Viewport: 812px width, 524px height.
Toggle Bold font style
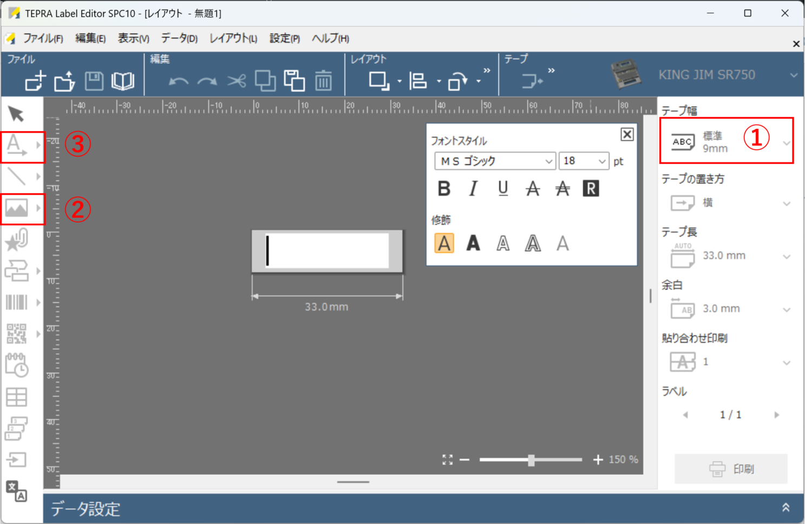[444, 188]
